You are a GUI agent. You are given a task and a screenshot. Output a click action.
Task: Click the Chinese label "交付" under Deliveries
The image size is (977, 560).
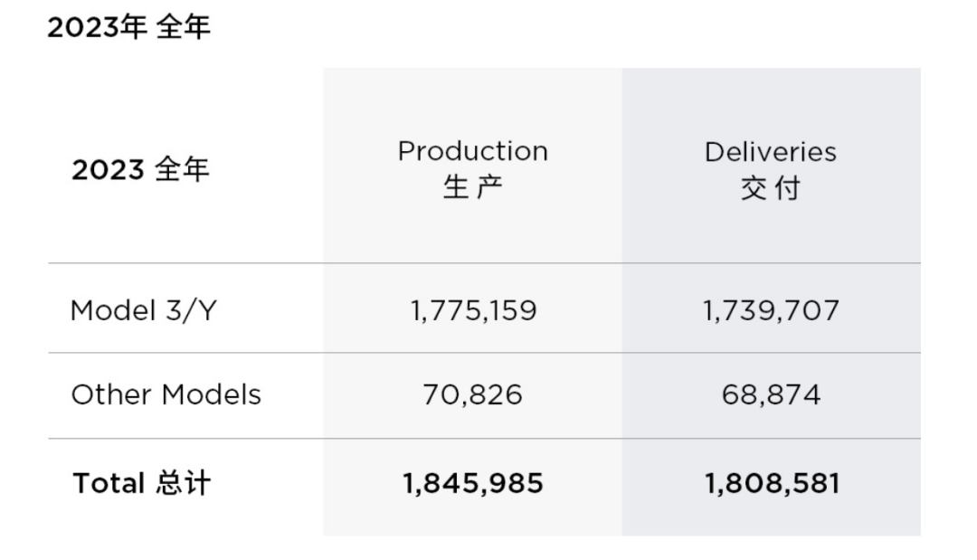(x=771, y=189)
